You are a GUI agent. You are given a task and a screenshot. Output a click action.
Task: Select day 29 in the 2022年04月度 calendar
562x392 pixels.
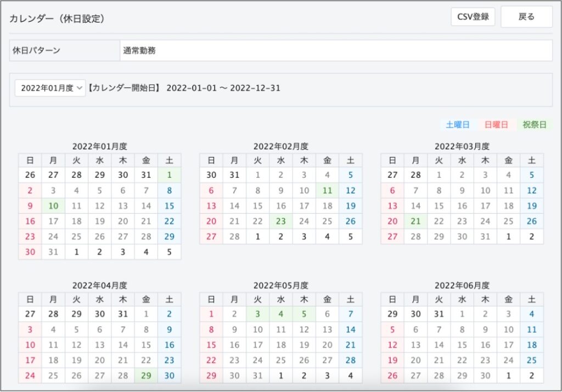coord(146,376)
